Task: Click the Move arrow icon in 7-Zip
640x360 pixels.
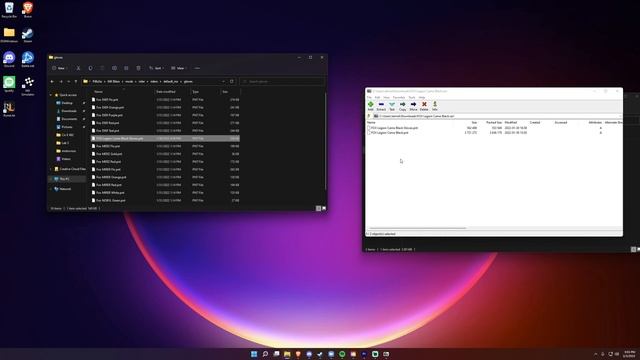Action: click(413, 106)
